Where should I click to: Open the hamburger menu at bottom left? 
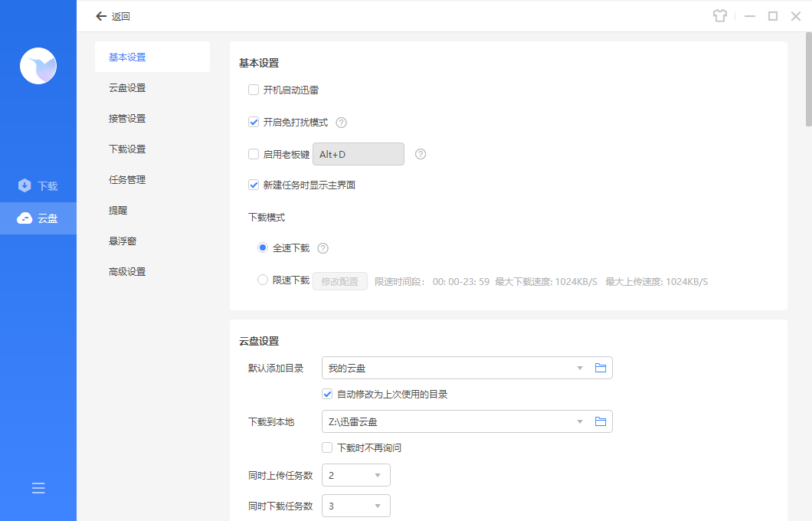pos(38,487)
